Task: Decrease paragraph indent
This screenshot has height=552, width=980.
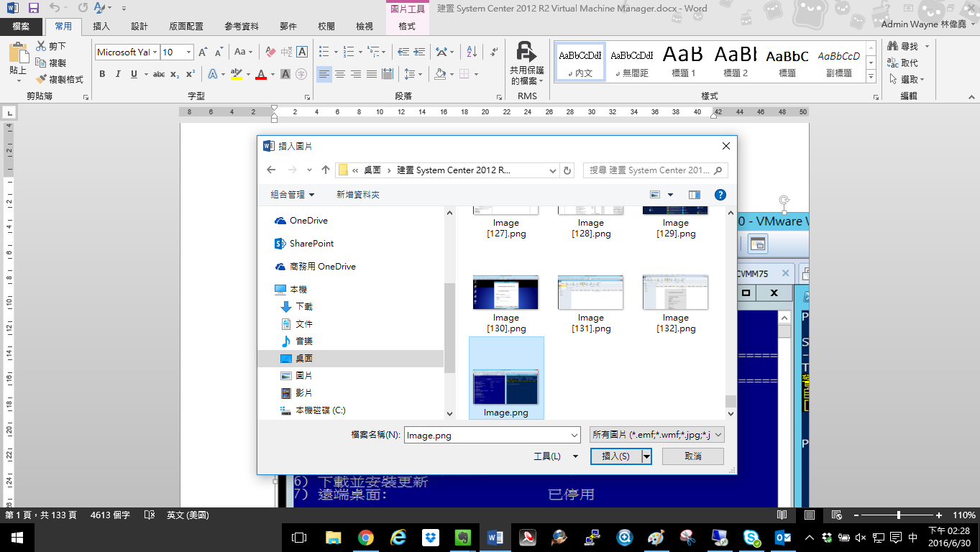Action: [x=403, y=52]
